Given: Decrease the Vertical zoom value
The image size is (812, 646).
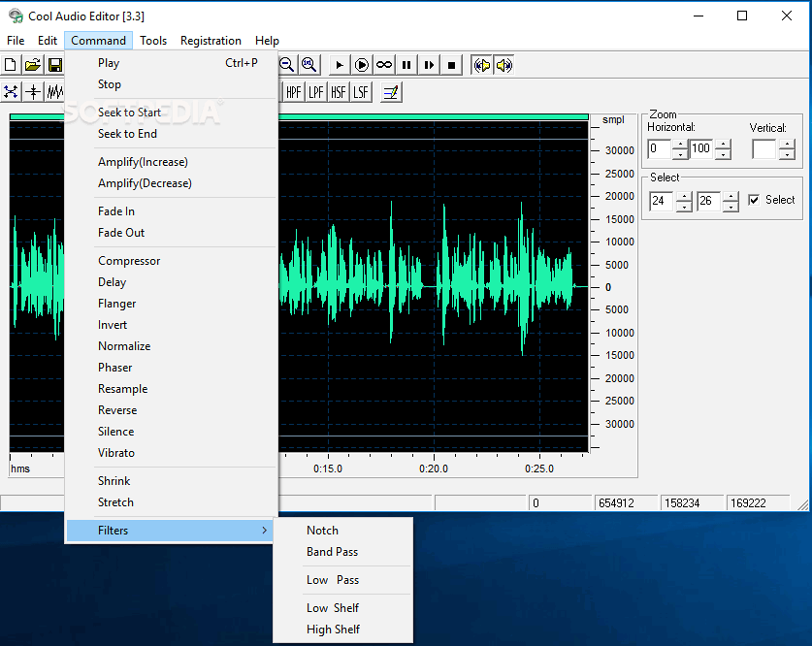Looking at the screenshot, I should click(x=787, y=154).
